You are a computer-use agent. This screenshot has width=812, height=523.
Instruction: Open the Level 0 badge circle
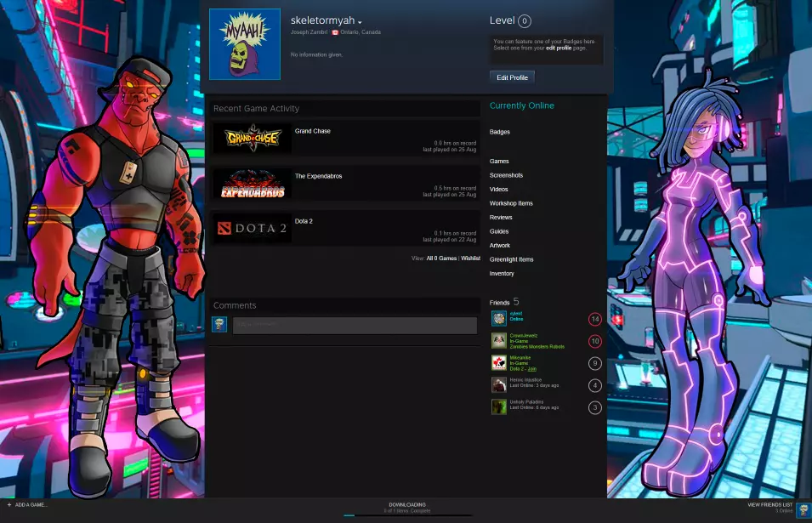(524, 21)
